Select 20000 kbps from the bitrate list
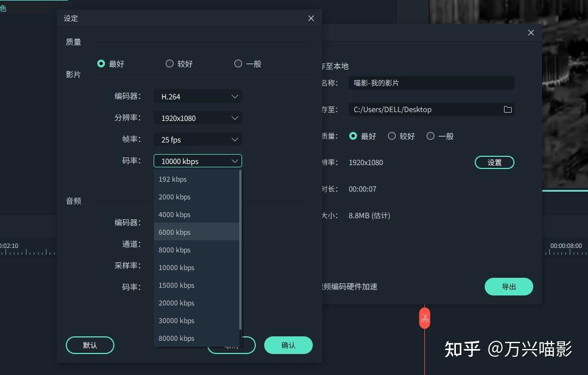 197,303
